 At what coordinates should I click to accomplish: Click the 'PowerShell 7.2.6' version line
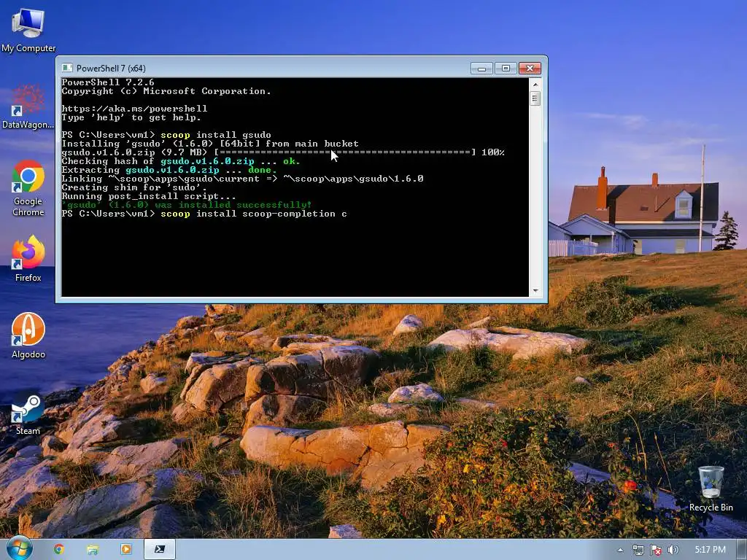[108, 82]
